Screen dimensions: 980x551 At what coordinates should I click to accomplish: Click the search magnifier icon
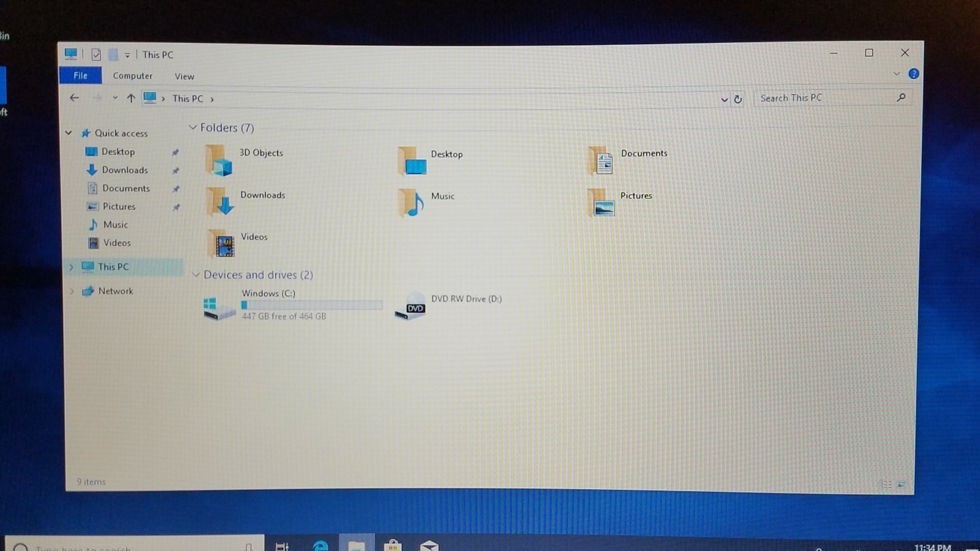(901, 97)
